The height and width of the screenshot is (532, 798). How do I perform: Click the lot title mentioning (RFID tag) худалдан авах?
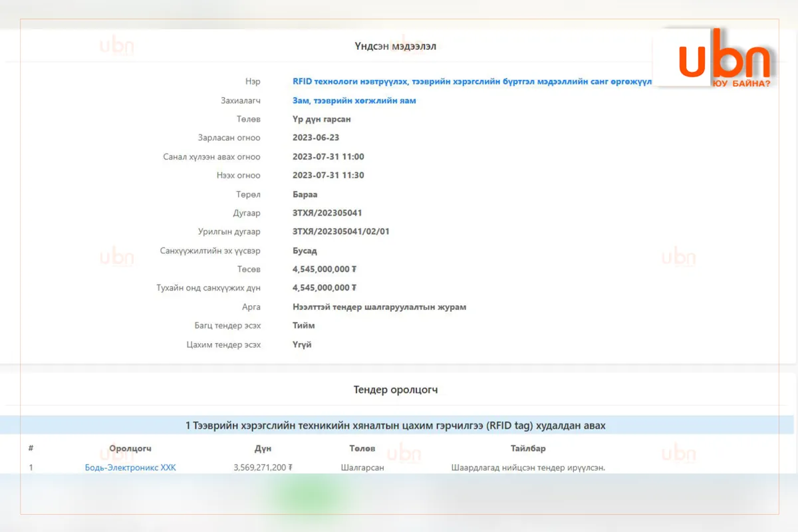click(396, 426)
